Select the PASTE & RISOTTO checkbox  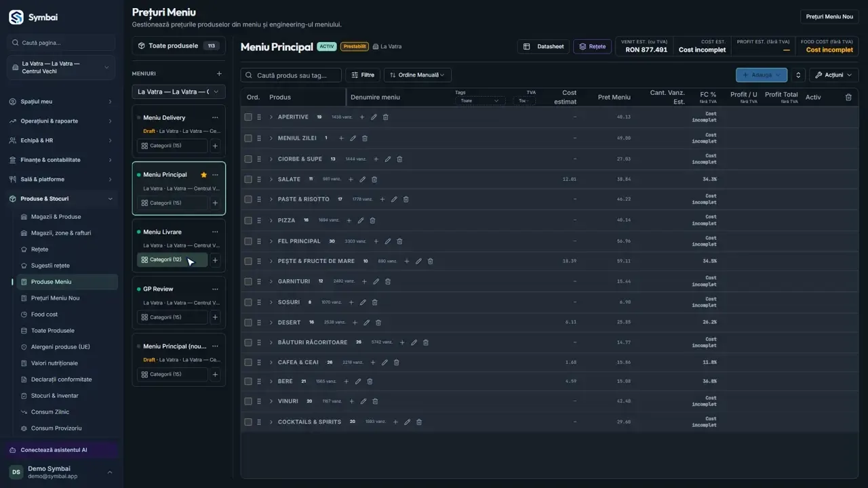click(x=248, y=200)
